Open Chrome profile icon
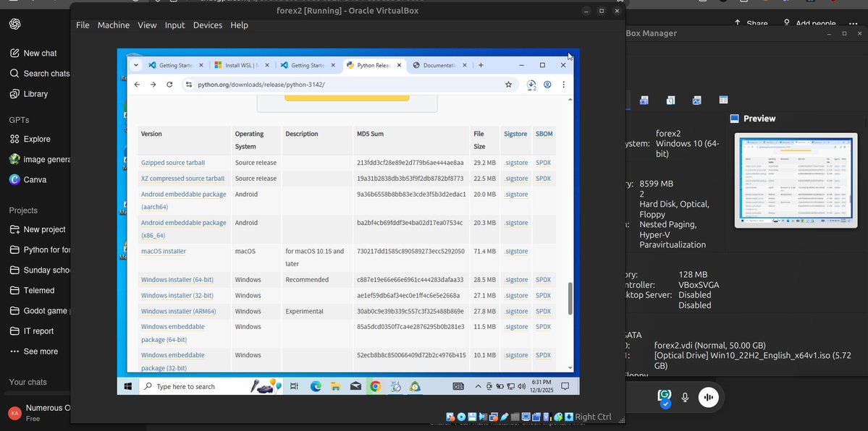 click(547, 85)
